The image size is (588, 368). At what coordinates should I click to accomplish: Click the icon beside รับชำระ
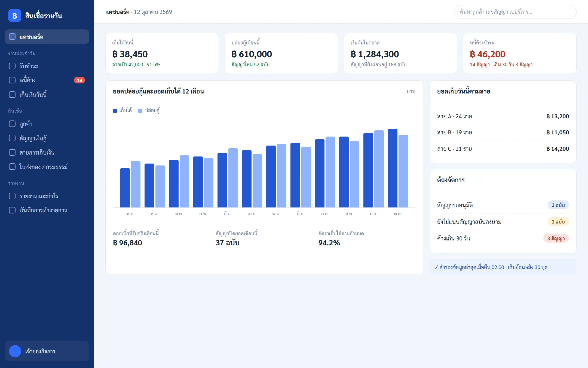point(12,66)
